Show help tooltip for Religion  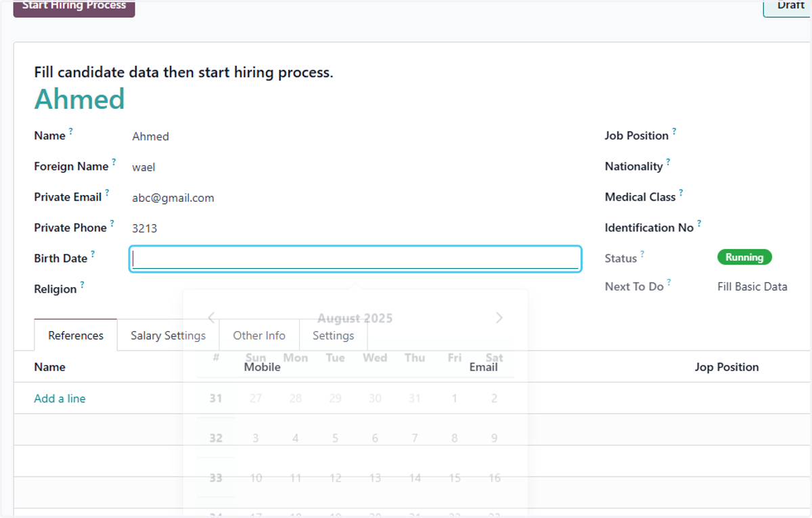[82, 284]
